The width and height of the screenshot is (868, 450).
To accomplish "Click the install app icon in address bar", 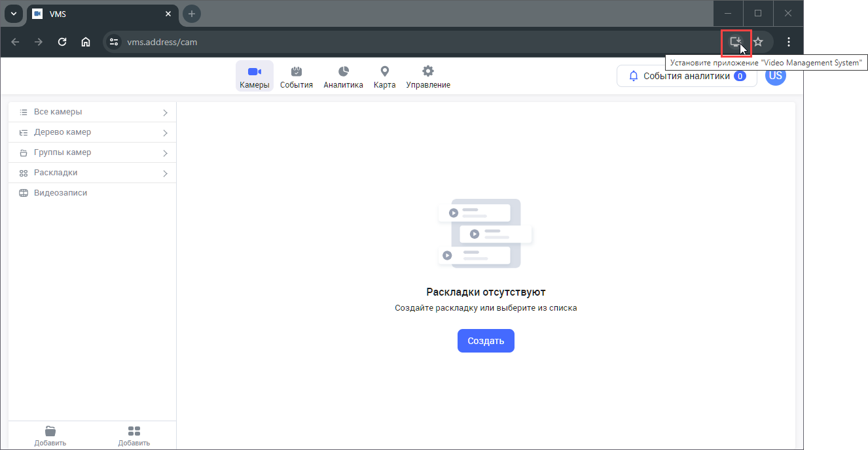I will click(x=736, y=42).
